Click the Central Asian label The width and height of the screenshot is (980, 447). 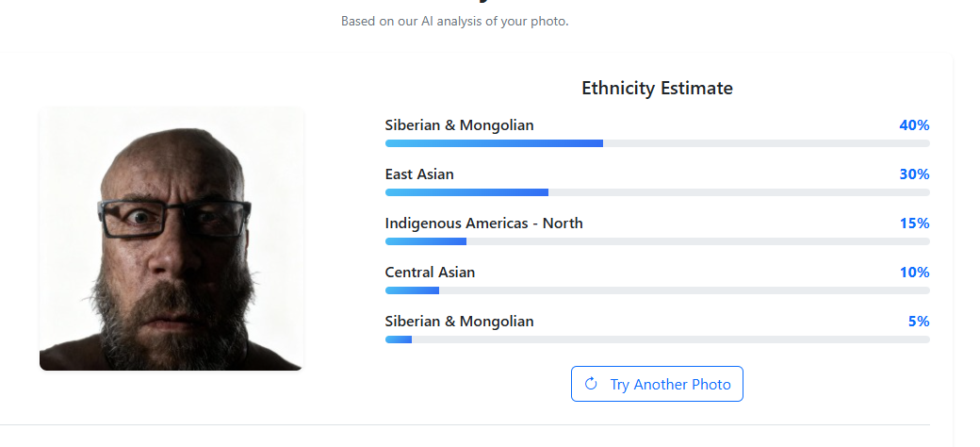(x=430, y=273)
